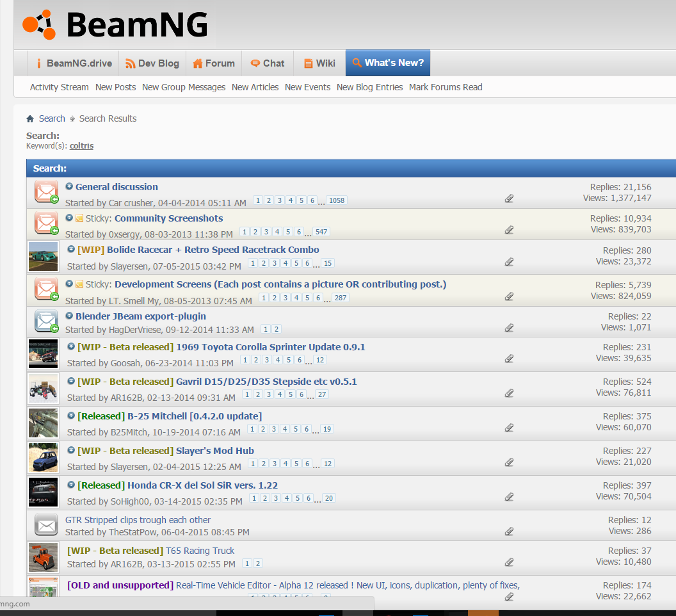Click attachment paperclip for General discussion
The height and width of the screenshot is (616, 676).
pos(509,199)
